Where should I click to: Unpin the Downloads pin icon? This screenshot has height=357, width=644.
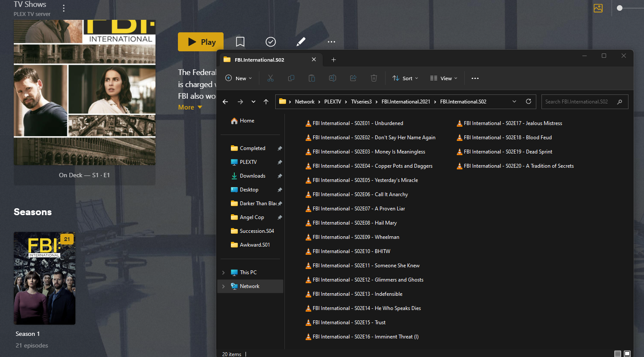280,176
